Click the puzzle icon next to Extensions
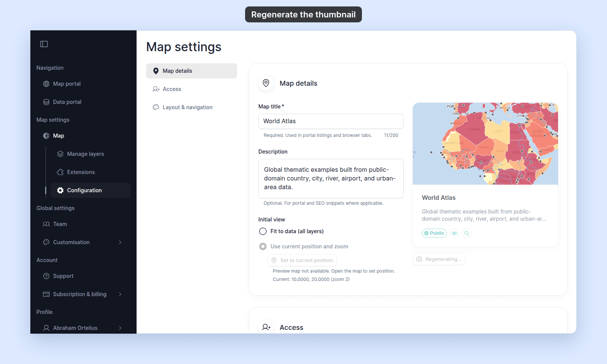 coord(60,172)
